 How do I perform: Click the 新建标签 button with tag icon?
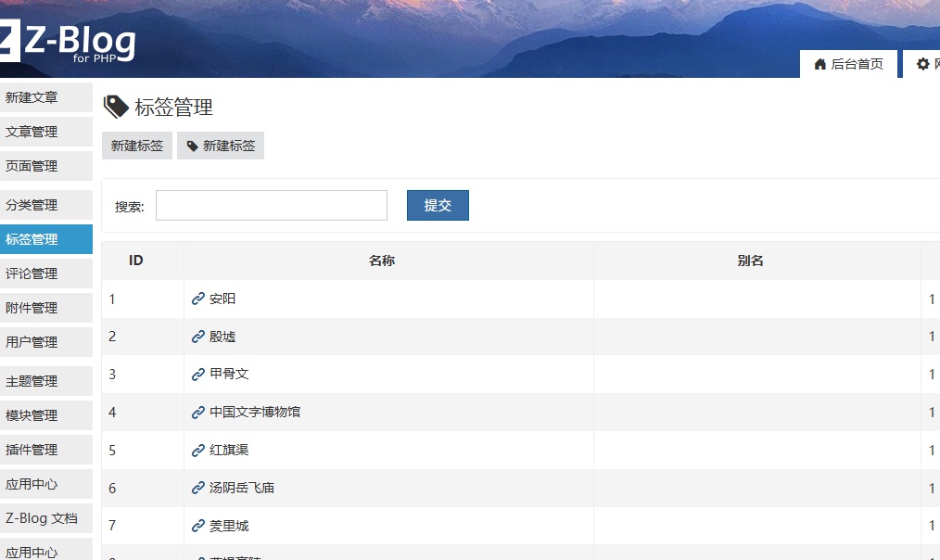(221, 146)
